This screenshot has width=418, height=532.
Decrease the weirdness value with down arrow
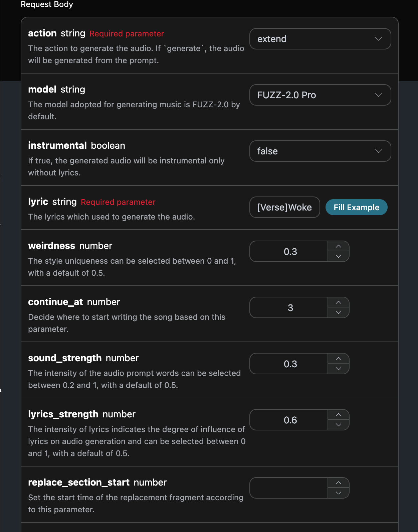click(x=339, y=256)
